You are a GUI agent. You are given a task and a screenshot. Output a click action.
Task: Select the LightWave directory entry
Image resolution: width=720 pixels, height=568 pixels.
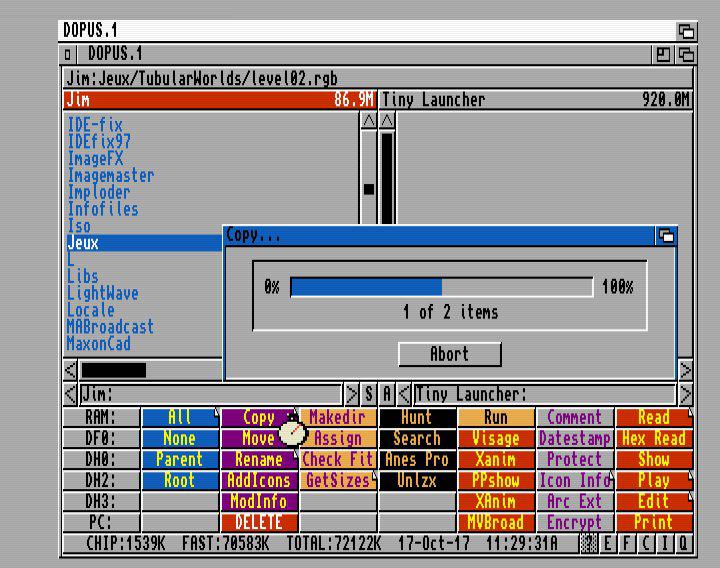102,293
